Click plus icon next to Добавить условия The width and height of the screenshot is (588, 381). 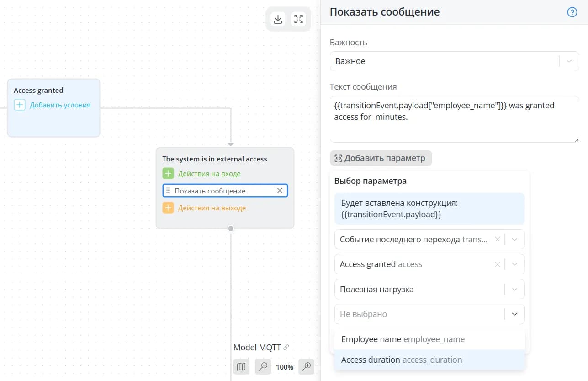pyautogui.click(x=20, y=105)
